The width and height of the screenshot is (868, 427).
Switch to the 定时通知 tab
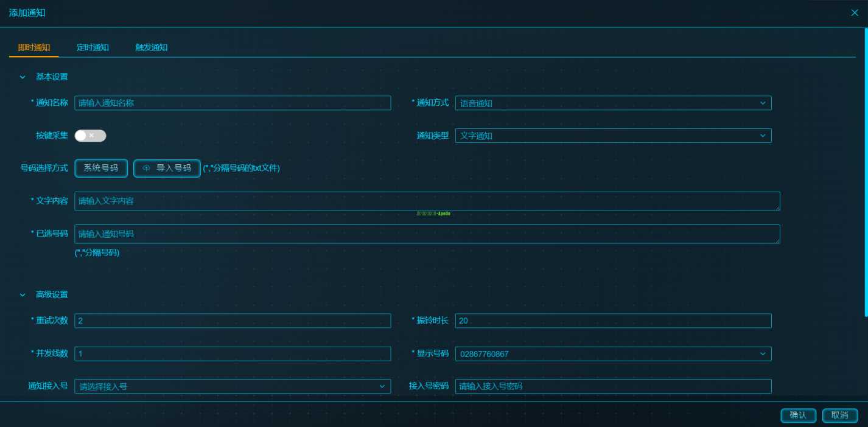tap(93, 47)
